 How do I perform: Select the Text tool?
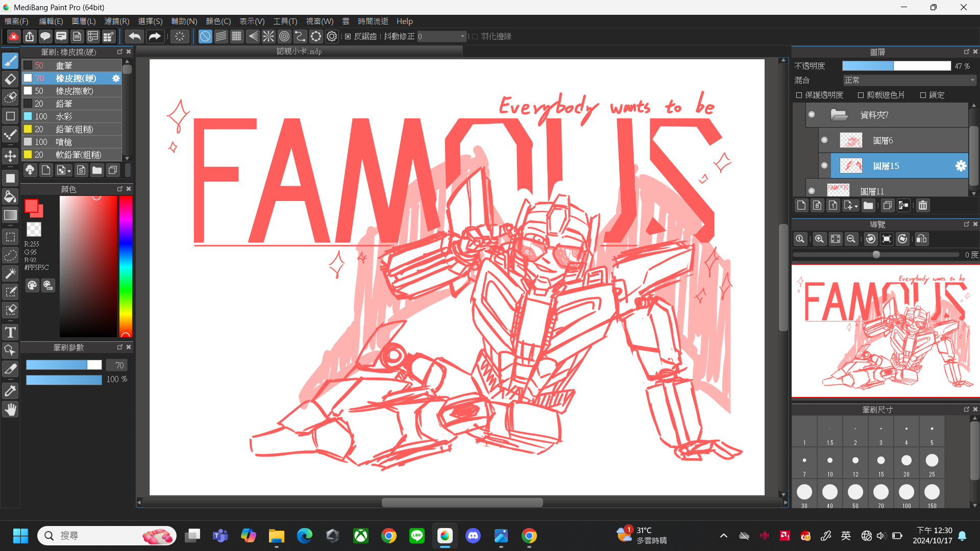pos(10,333)
